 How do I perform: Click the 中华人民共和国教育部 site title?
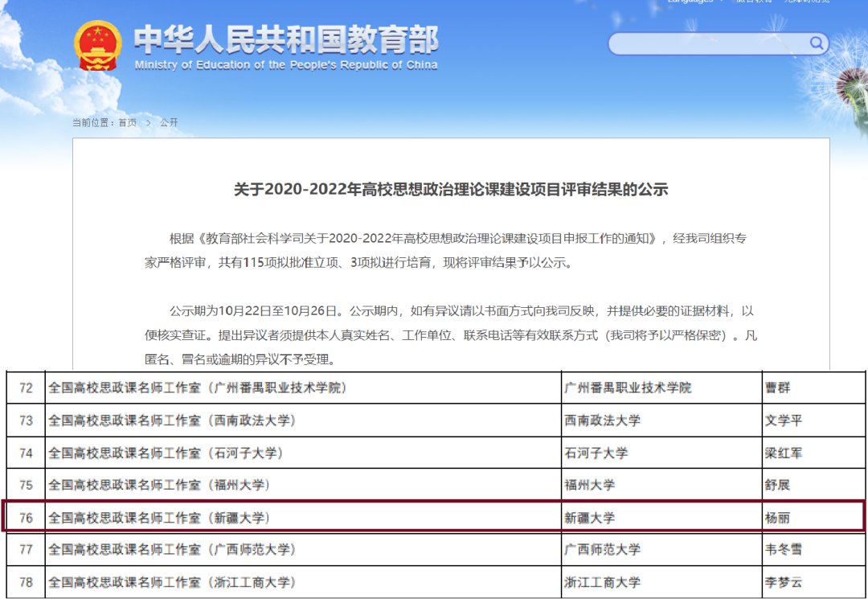pos(286,40)
